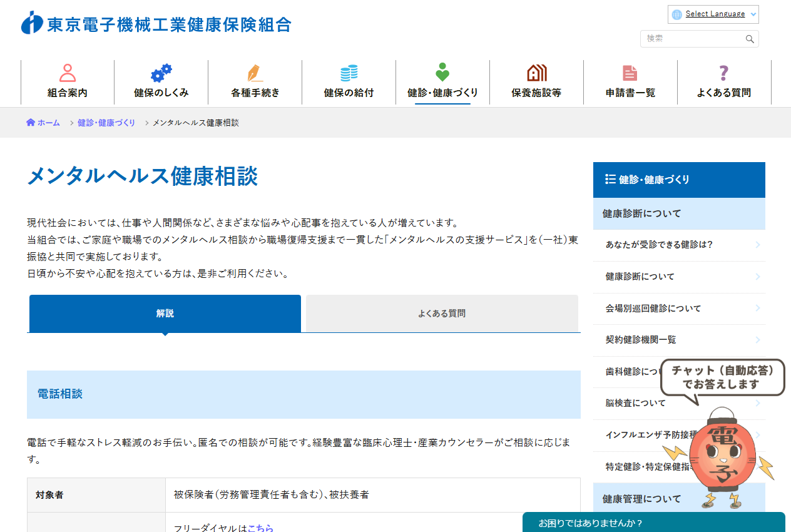Open the 申請書一覧 menu label

630,93
